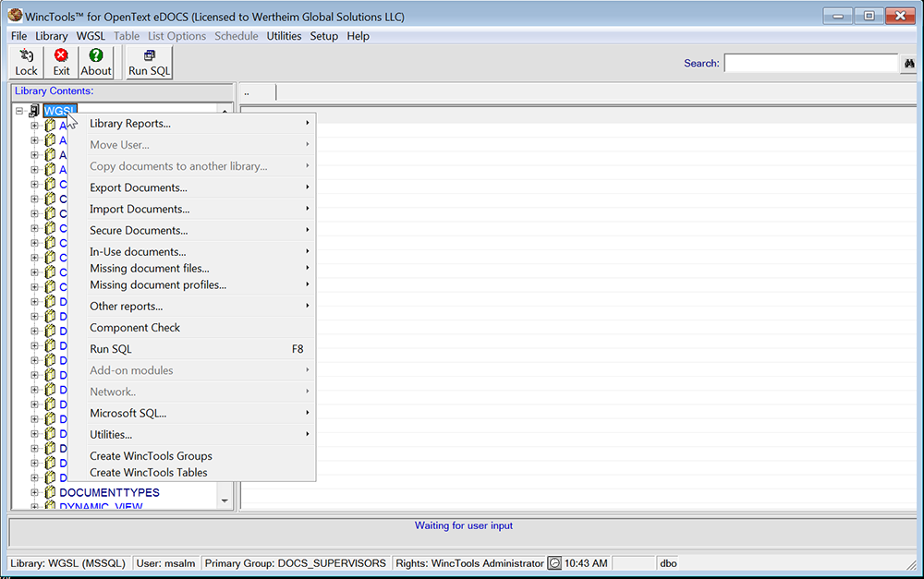Click into the Search input field

[x=811, y=63]
